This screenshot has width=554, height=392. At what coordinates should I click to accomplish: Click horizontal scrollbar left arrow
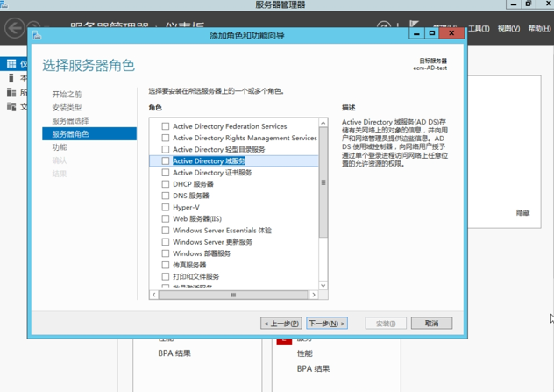point(153,295)
